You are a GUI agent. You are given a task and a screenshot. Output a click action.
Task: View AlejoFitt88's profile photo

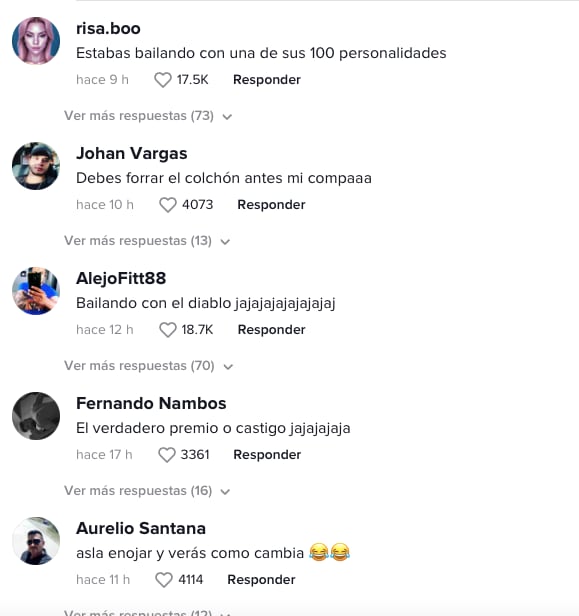coord(36,290)
